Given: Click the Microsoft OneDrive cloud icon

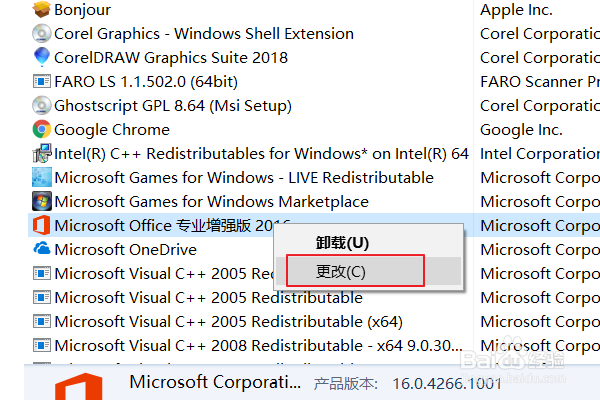Looking at the screenshot, I should pos(41,249).
